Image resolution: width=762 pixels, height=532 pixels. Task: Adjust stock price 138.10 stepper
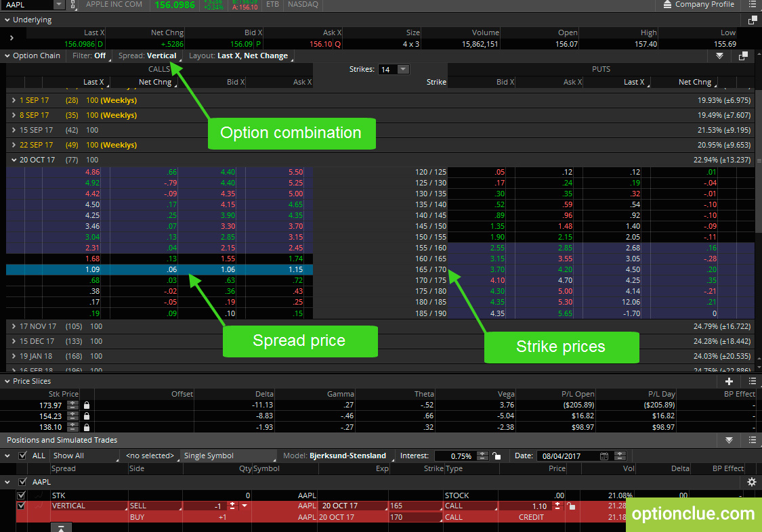pos(72,427)
